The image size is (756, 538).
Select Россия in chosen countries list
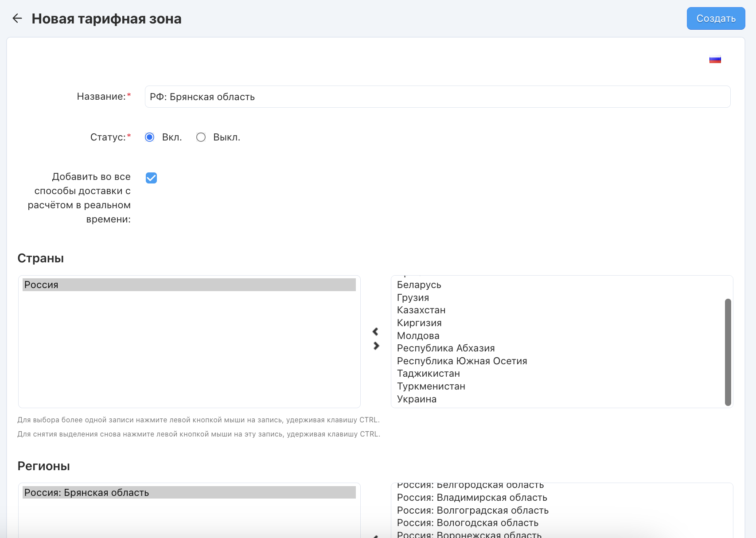click(x=189, y=285)
